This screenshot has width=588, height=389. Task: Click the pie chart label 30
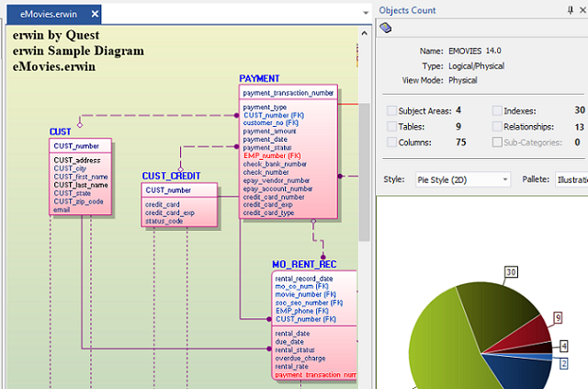point(511,272)
